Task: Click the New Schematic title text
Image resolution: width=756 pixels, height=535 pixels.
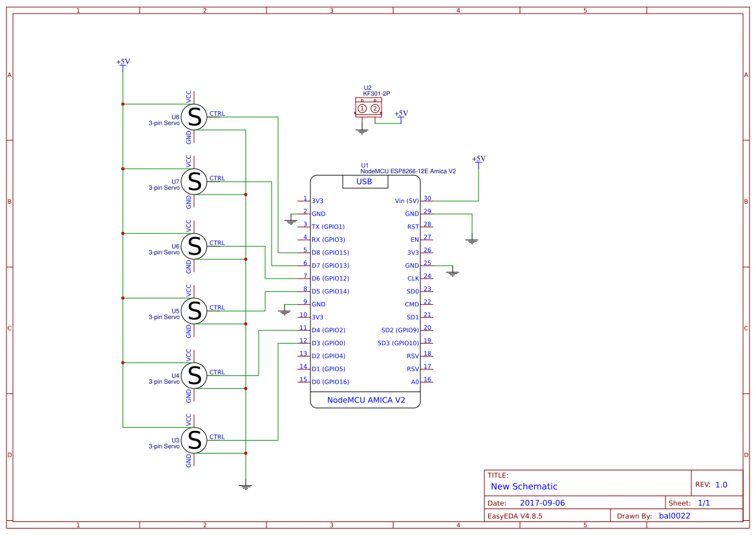Action: 524,487
